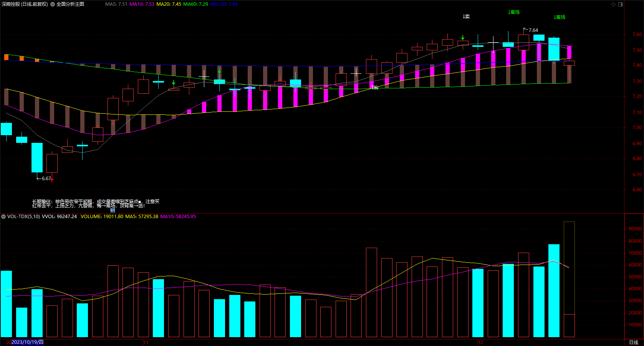
Task: Click the 6.67 low price label
Action: 46,179
